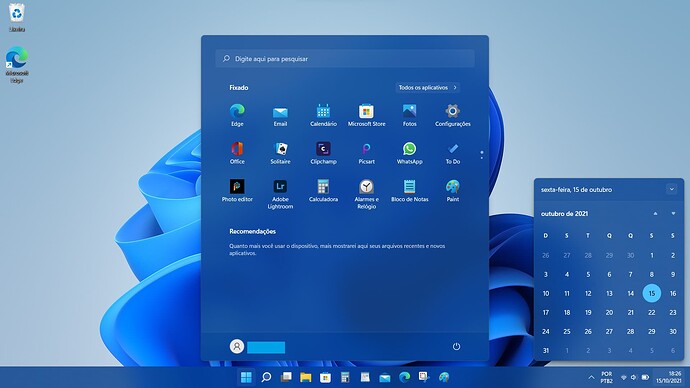Open Microsoft Edge desktop shortcut
Viewport: 690px width, 388px height.
[x=17, y=64]
